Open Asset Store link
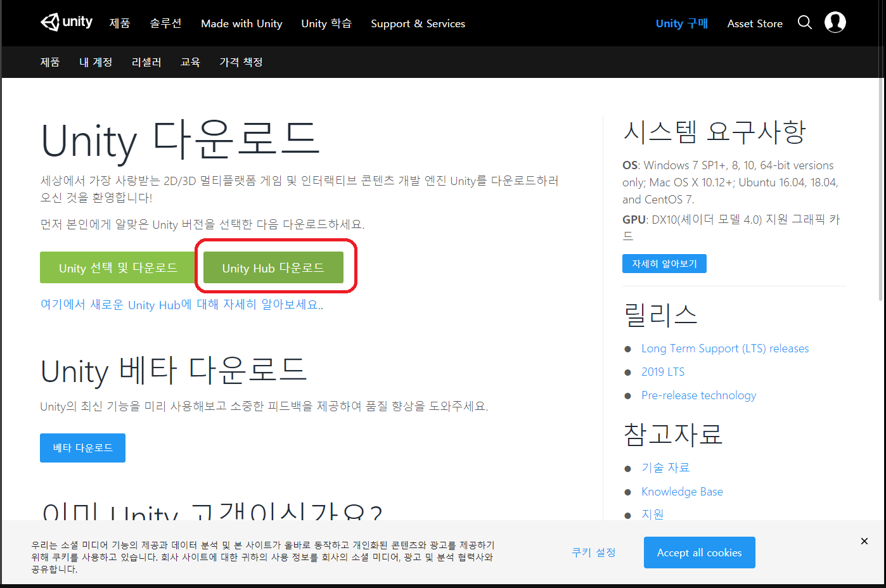The height and width of the screenshot is (588, 886). click(x=755, y=23)
